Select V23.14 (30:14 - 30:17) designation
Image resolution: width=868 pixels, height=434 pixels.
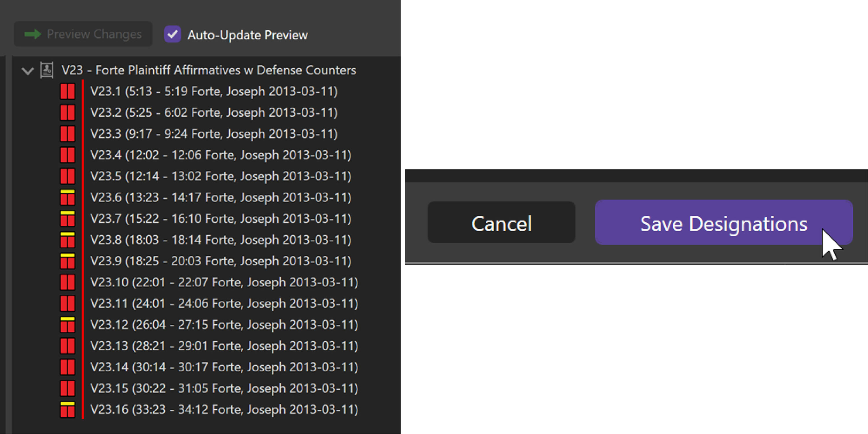click(x=224, y=367)
